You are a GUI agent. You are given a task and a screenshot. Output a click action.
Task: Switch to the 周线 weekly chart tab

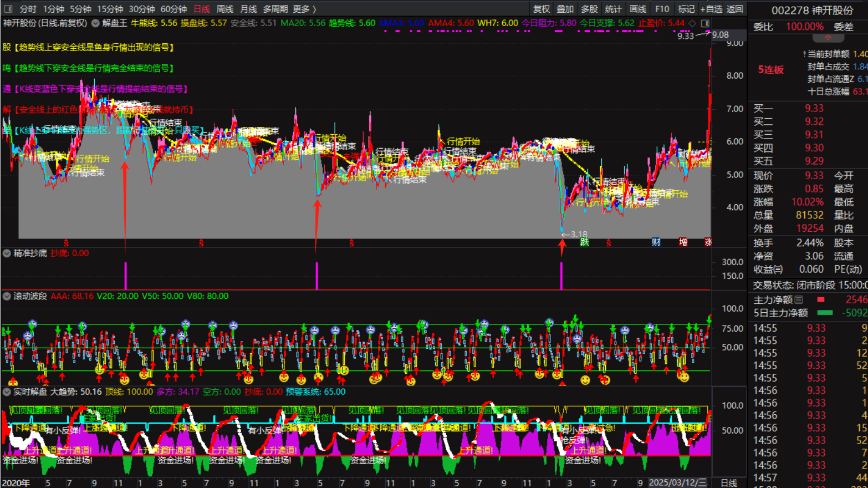224,9
